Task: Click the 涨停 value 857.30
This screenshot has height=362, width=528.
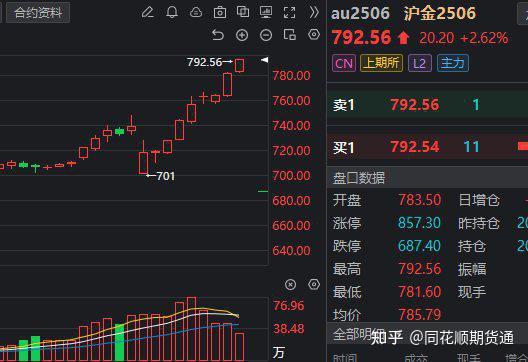Action: [x=419, y=223]
